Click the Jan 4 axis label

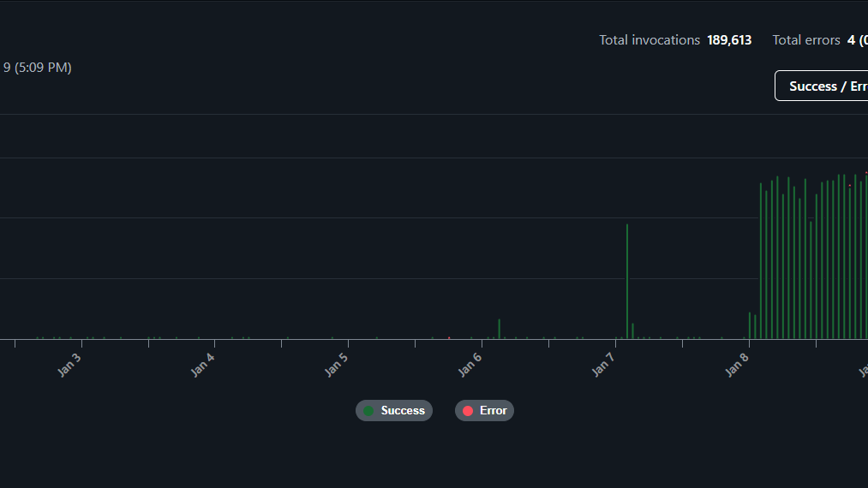tap(202, 366)
